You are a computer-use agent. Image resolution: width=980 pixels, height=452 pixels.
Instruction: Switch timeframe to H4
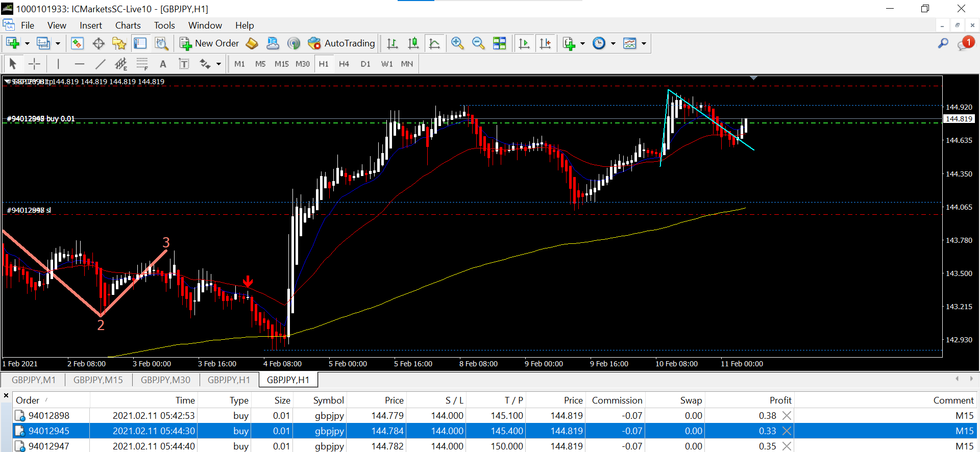coord(344,64)
